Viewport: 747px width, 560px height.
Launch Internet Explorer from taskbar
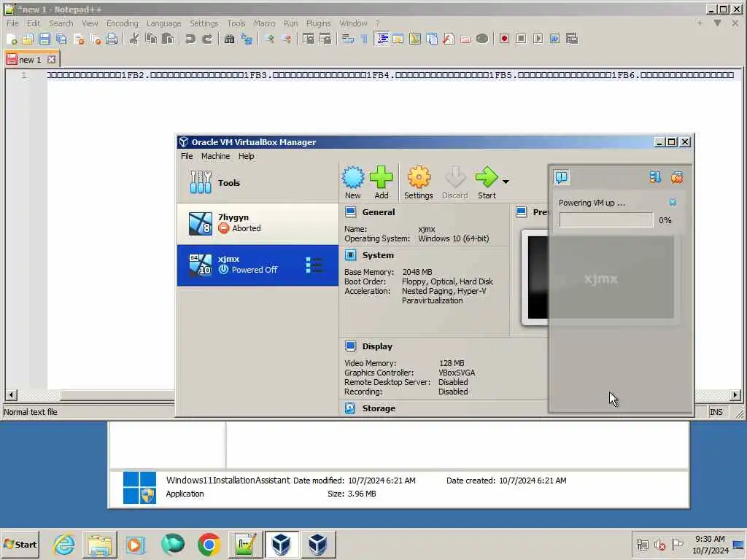click(x=64, y=544)
